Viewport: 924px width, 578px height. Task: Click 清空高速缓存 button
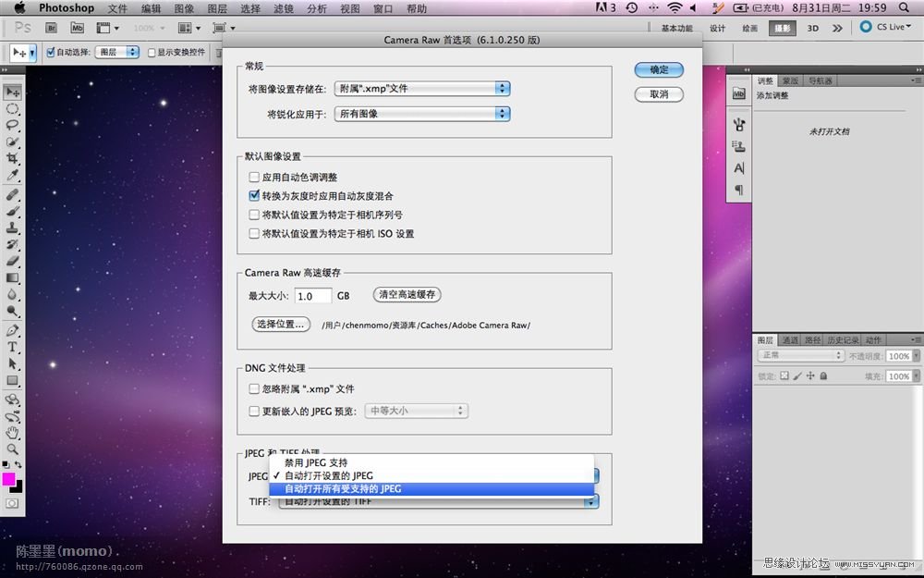(x=407, y=294)
